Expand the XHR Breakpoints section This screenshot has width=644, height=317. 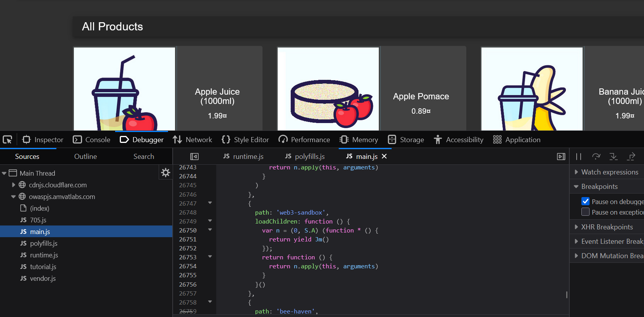(x=576, y=227)
